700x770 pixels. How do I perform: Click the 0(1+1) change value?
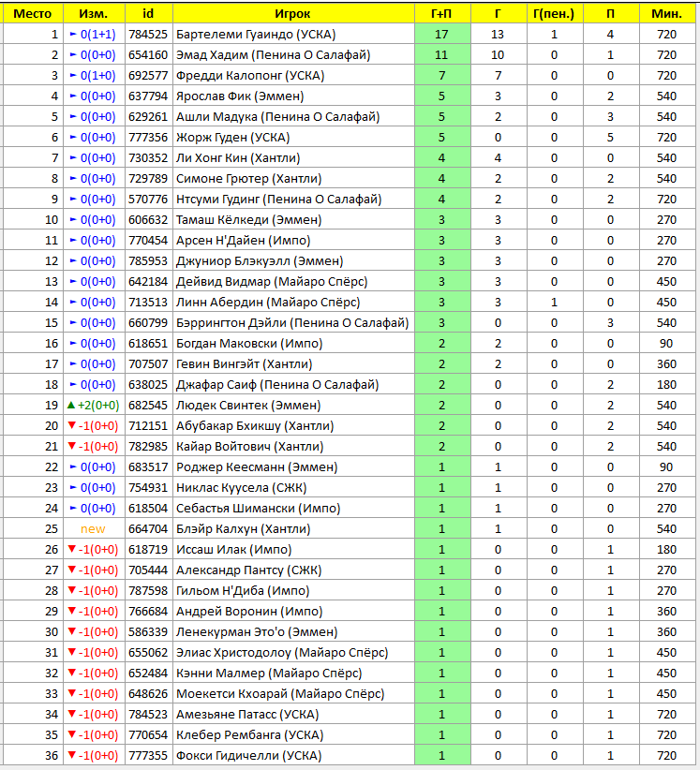click(98, 35)
